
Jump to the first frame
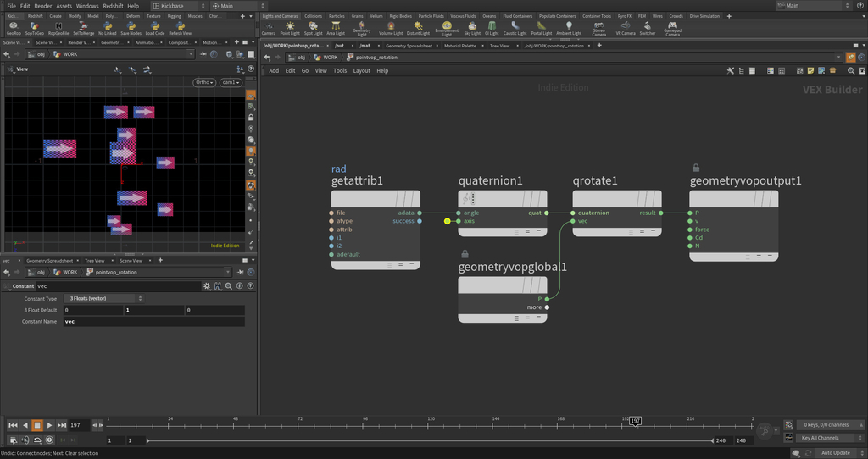coord(13,425)
